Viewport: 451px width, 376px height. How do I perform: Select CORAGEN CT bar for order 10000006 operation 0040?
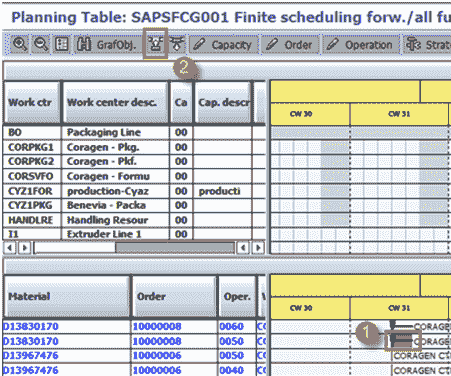422,370
